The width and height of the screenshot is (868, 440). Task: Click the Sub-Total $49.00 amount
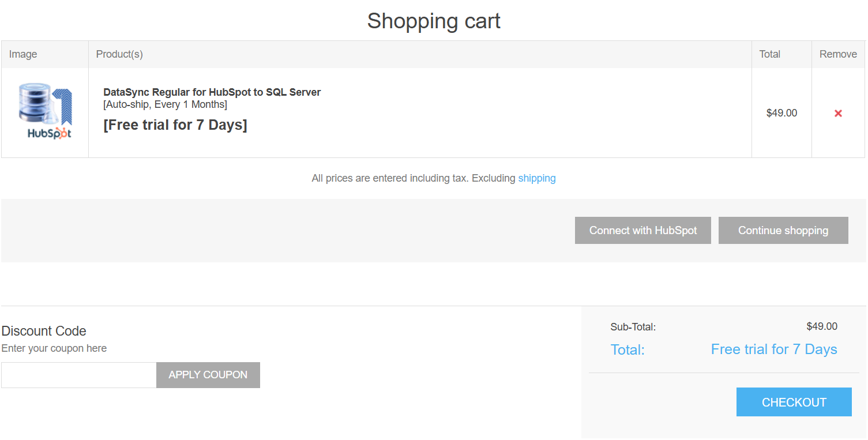click(x=822, y=326)
